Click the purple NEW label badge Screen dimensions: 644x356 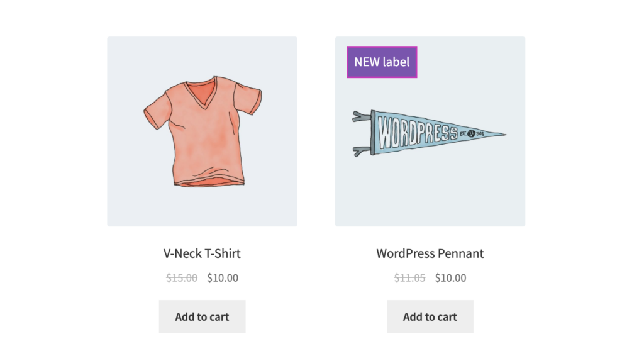tap(382, 62)
